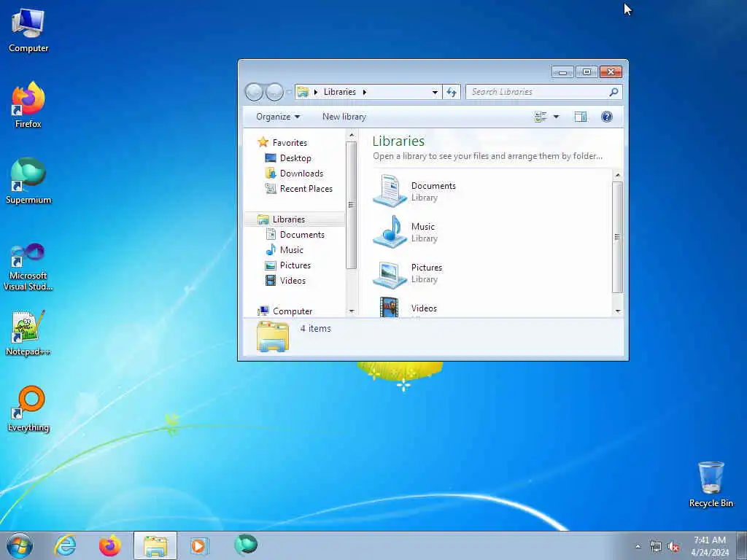The width and height of the screenshot is (747, 560).
Task: Click the Libraries breadcrumb in the address bar
Action: (340, 92)
